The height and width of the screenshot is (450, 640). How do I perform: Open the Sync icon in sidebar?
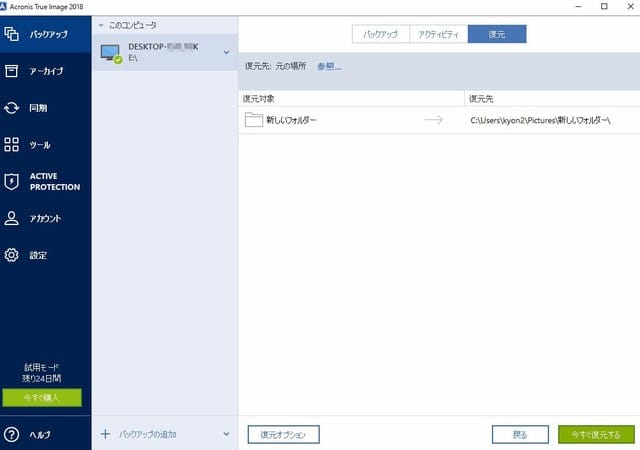click(12, 108)
